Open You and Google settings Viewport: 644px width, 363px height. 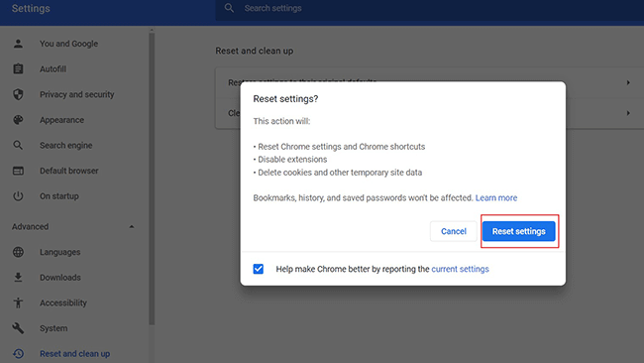[x=68, y=44]
